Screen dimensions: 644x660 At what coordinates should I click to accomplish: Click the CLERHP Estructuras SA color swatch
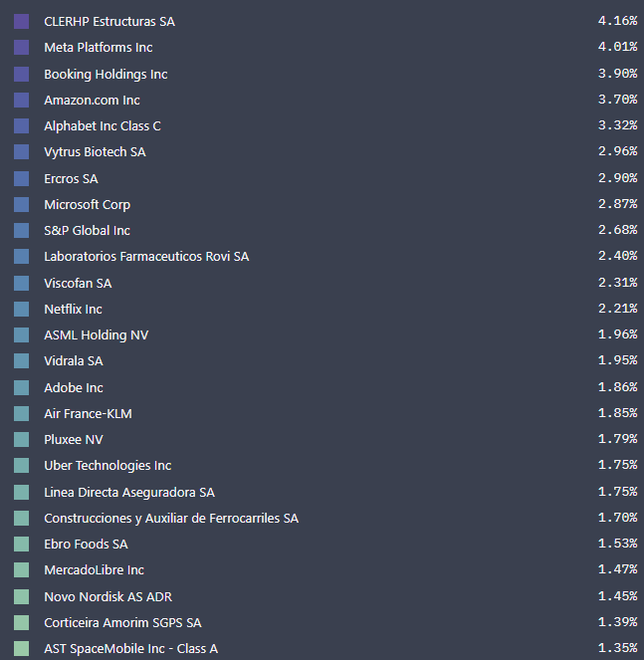(22, 22)
